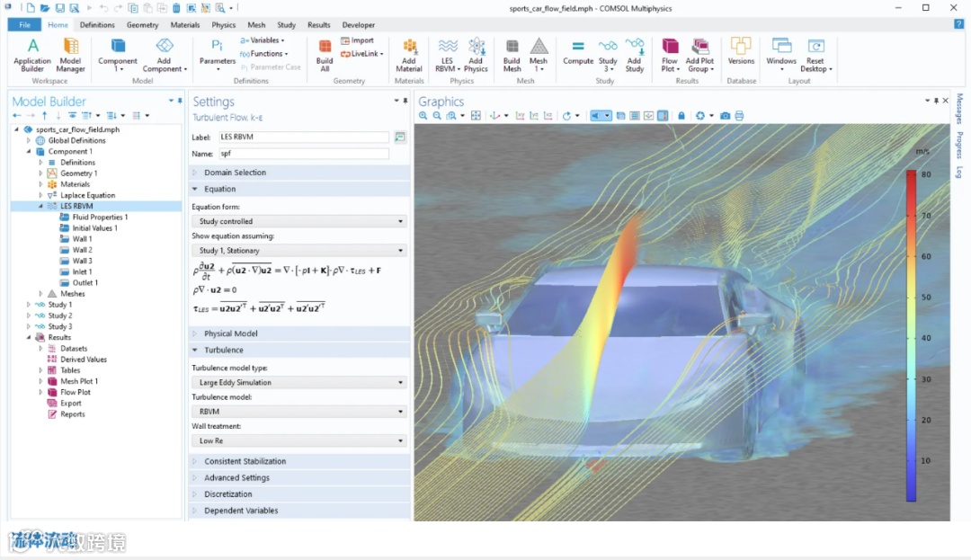Click the zoom out icon in Graphics toolbar
The image size is (971, 560).
[437, 116]
